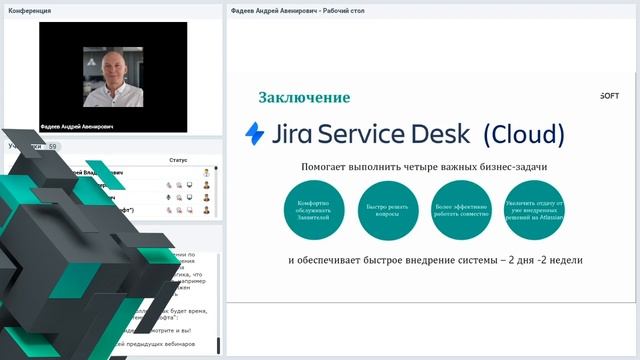Viewport: 640px width, 360px height.
Task: Click the 'Фадеев Андрей Авенирович - Рабочий стол' title
Action: 298,11
